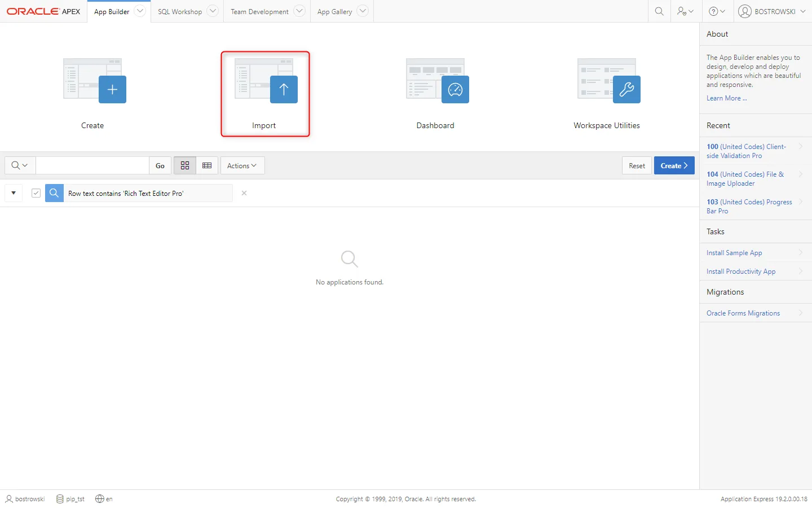
Task: Open the Help question mark menu
Action: pos(717,11)
